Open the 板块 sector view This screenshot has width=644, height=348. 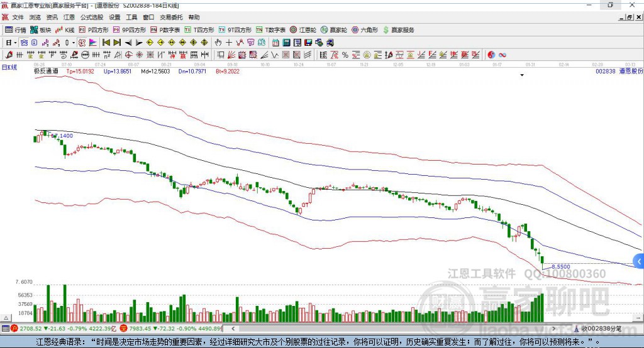40,30
